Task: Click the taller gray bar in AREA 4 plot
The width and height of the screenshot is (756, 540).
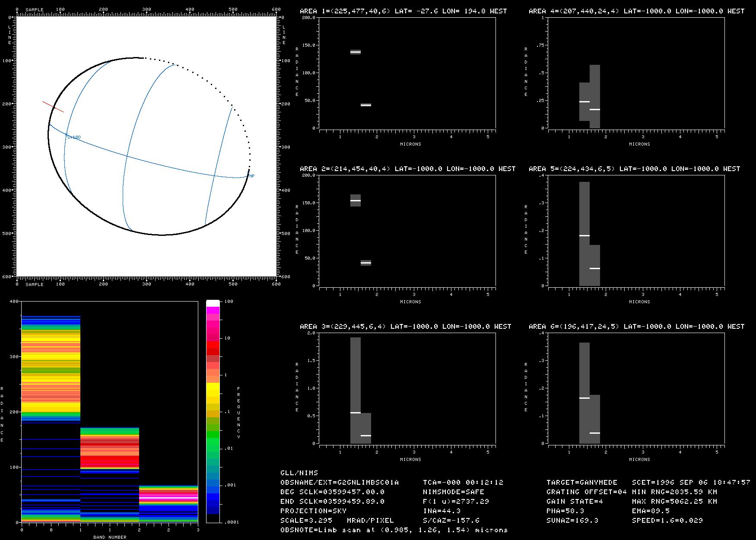Action: [x=595, y=96]
